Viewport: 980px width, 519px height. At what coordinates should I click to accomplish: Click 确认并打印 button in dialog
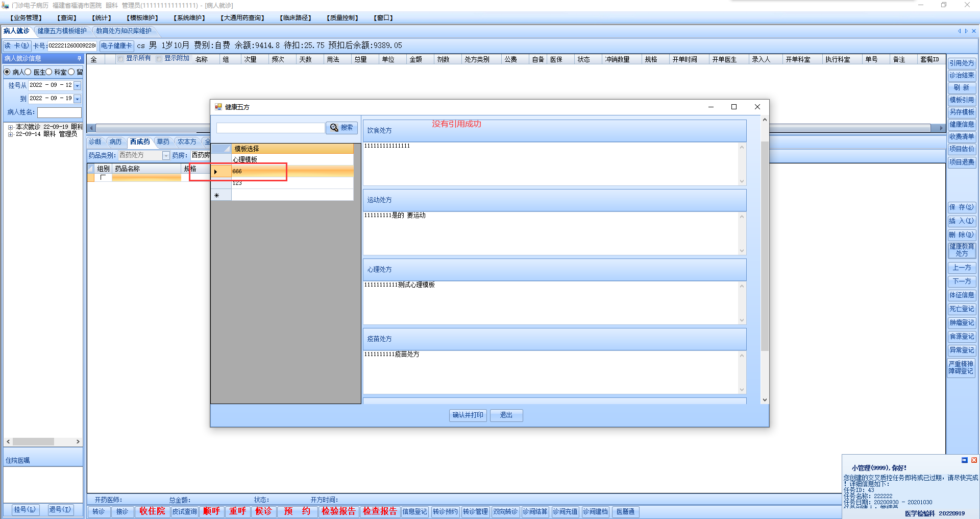(x=468, y=415)
